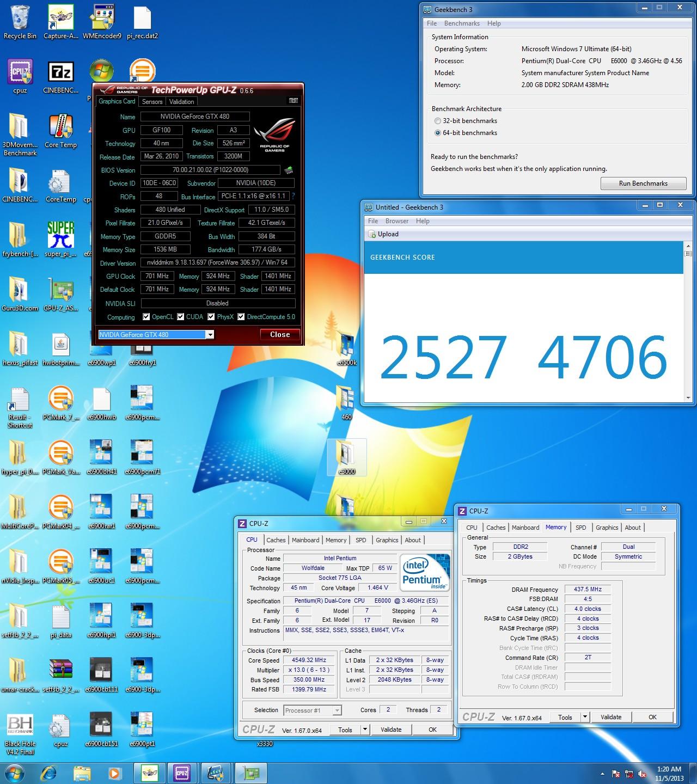Switch to CPU-Z taskbar button
697x784 pixels.
[182, 773]
